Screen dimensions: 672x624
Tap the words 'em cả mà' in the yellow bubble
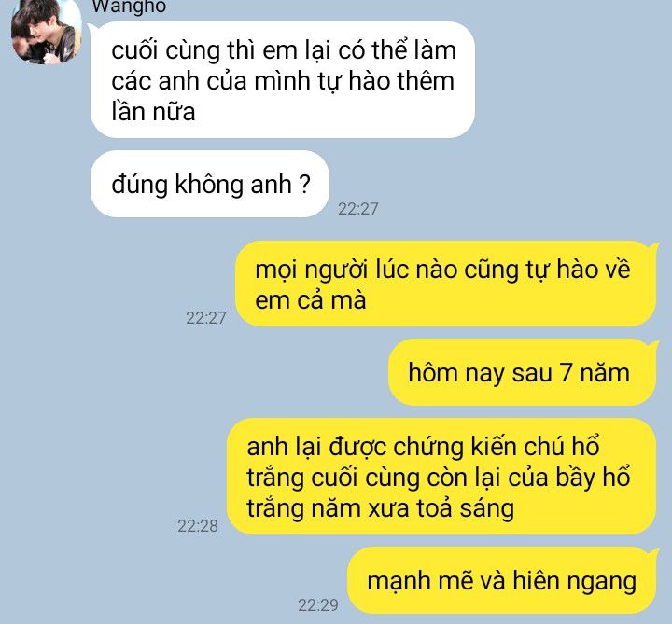[x=310, y=300]
